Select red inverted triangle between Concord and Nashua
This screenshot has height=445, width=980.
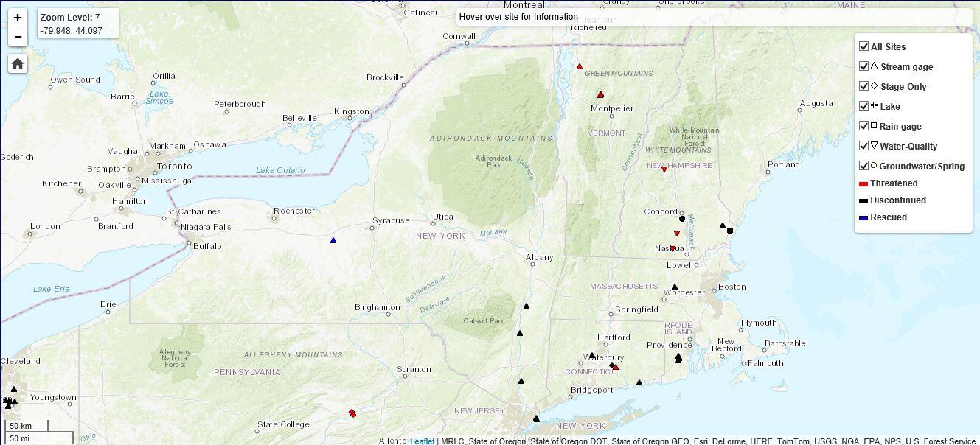[677, 234]
